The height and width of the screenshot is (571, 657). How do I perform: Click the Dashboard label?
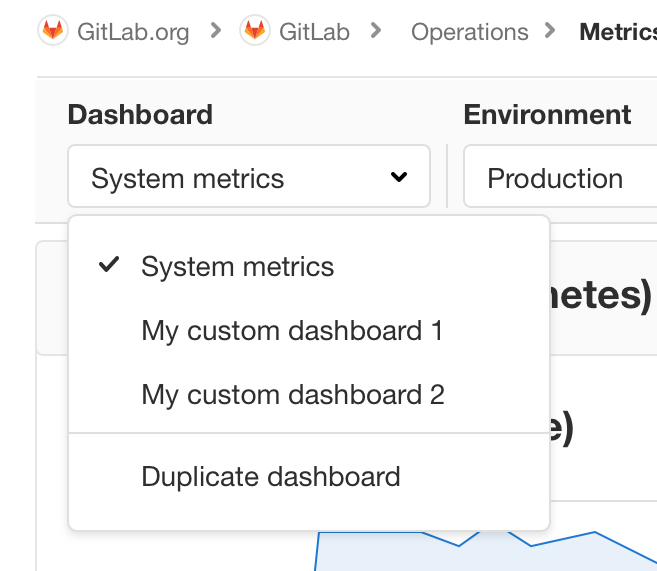(x=140, y=114)
